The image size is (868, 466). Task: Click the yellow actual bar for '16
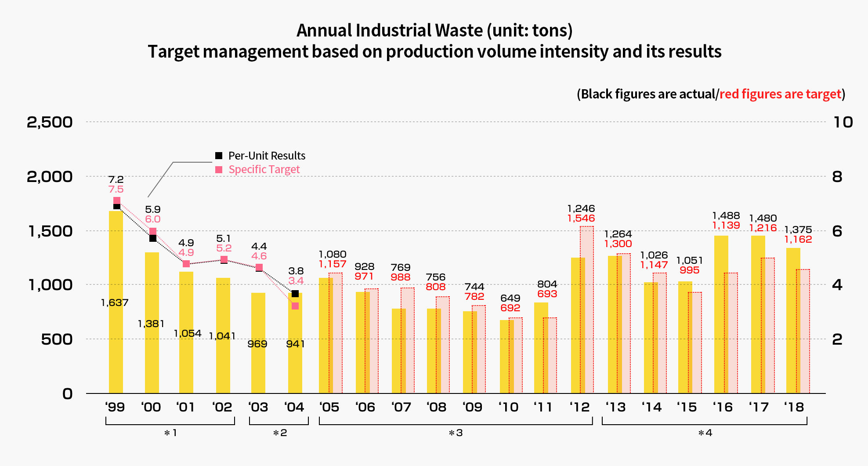click(720, 314)
